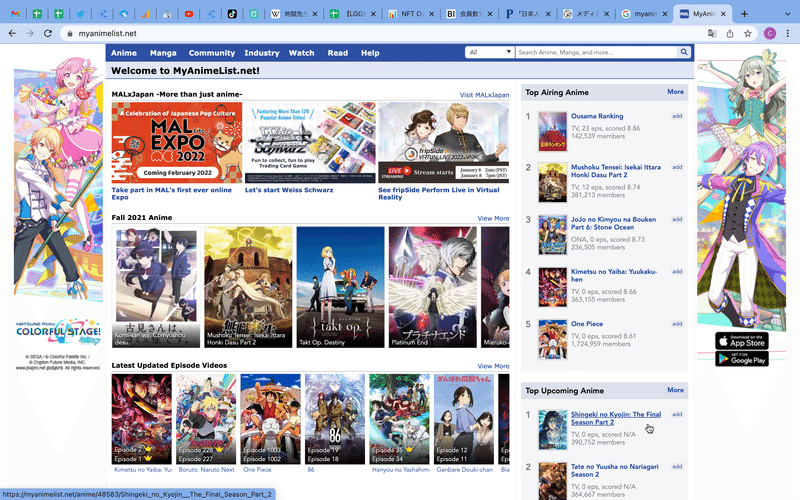This screenshot has height=500, width=800.
Task: Add Tate no Yuusha Season 2 to list
Action: coord(677,466)
